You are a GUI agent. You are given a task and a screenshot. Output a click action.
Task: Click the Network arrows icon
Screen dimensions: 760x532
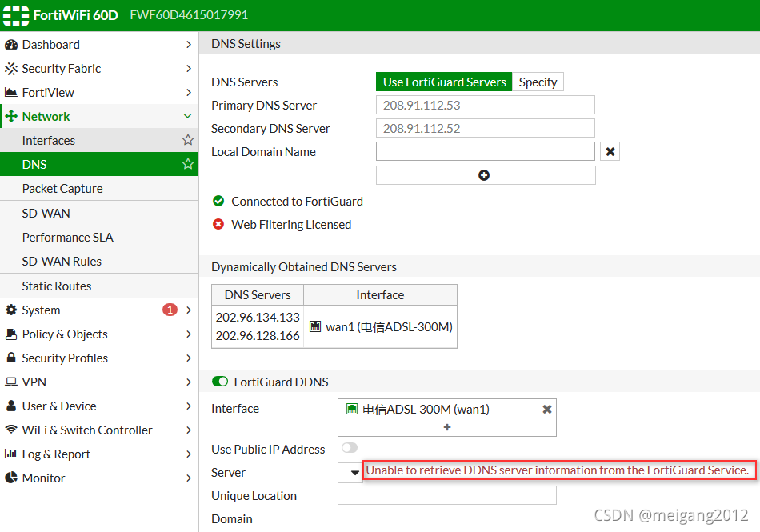point(10,116)
